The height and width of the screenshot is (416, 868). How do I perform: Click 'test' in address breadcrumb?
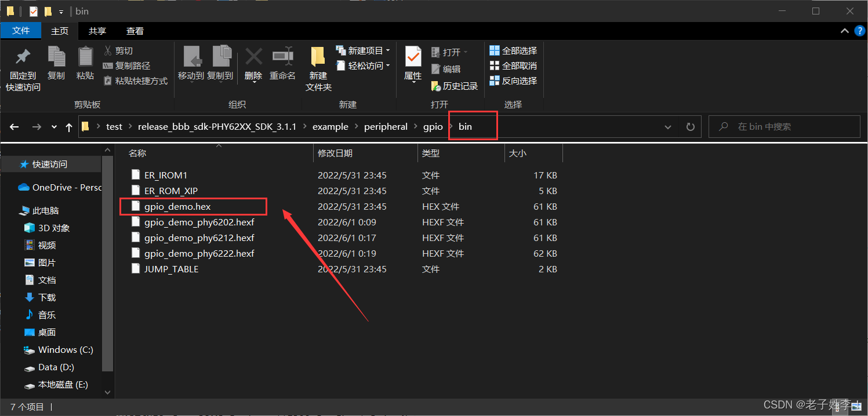(x=114, y=126)
